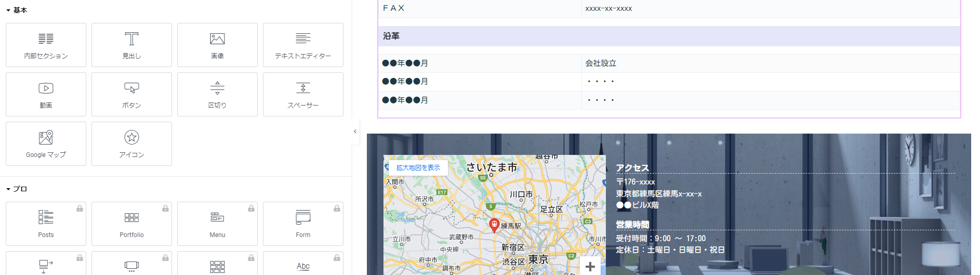Click the locked Form pro widget
The height and width of the screenshot is (275, 980).
point(303,224)
